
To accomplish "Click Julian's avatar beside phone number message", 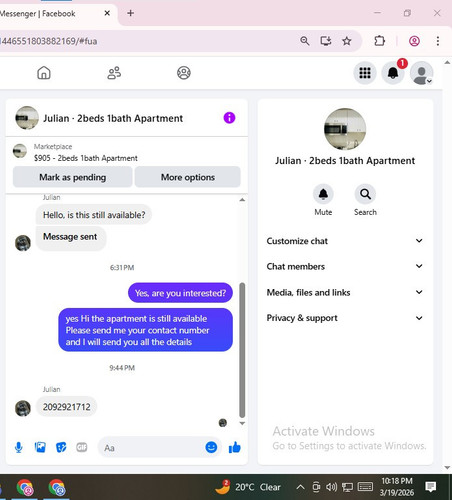I will [23, 408].
